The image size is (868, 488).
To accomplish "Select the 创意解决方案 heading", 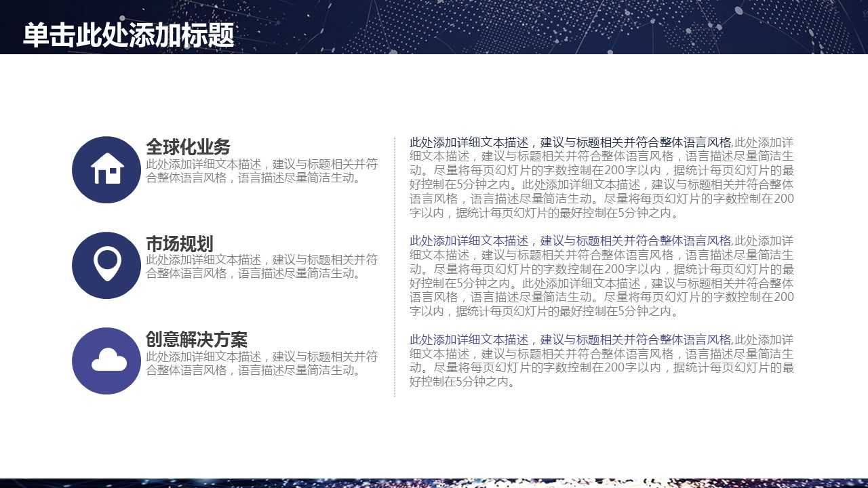I will [197, 340].
